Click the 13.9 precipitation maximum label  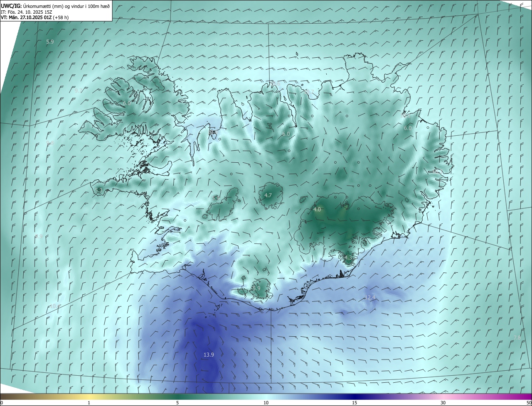pos(209,355)
